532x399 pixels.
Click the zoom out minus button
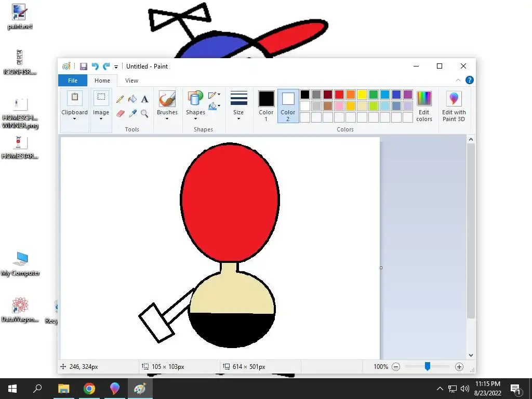(396, 367)
